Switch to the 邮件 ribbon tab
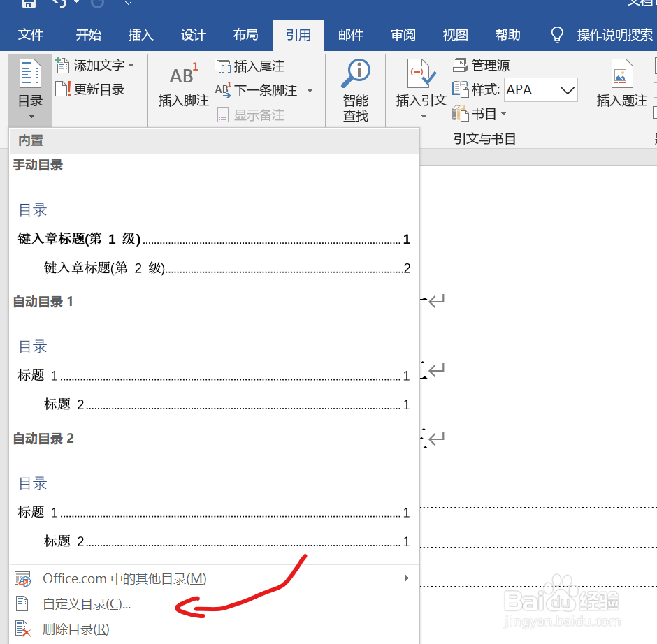Image resolution: width=657 pixels, height=644 pixels. (x=351, y=34)
